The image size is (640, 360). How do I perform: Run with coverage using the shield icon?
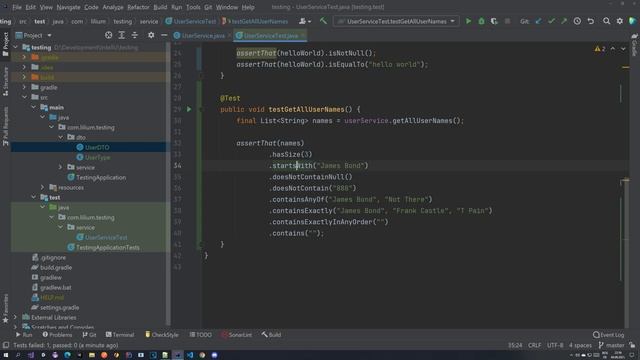pos(494,21)
